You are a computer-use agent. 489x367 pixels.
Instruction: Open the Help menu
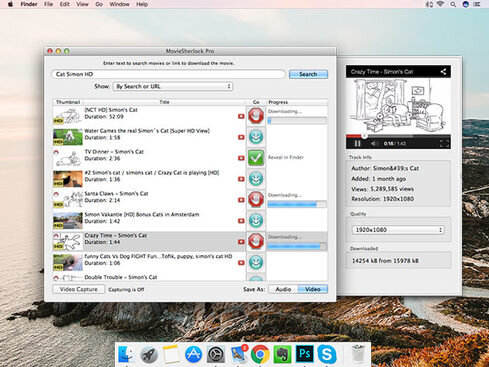[142, 4]
